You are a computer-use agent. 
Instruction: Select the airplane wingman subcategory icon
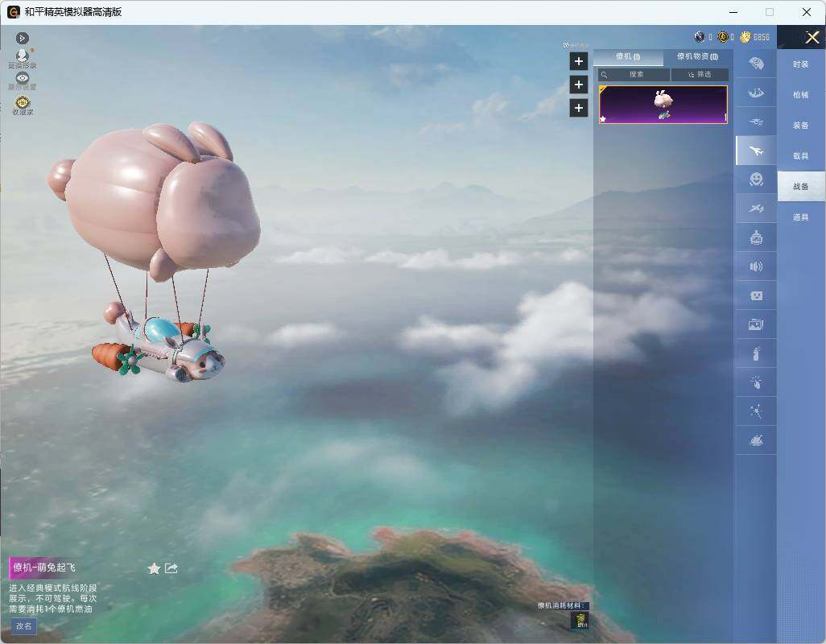pos(756,151)
